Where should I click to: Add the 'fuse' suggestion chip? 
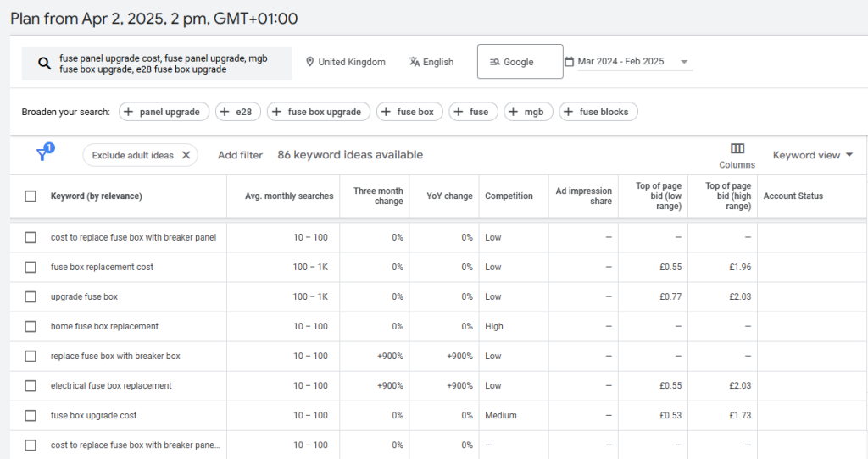tap(473, 112)
